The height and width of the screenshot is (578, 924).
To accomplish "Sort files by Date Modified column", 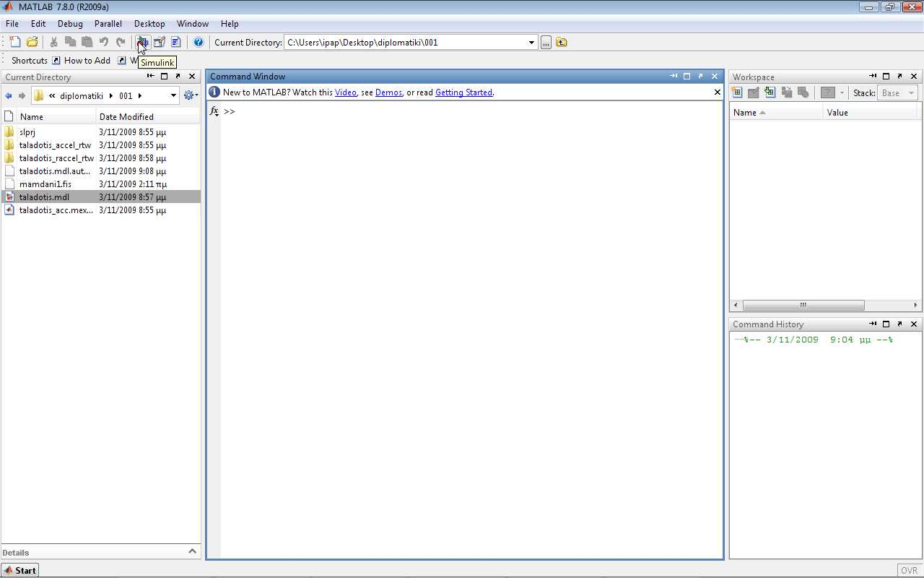I will click(x=147, y=116).
